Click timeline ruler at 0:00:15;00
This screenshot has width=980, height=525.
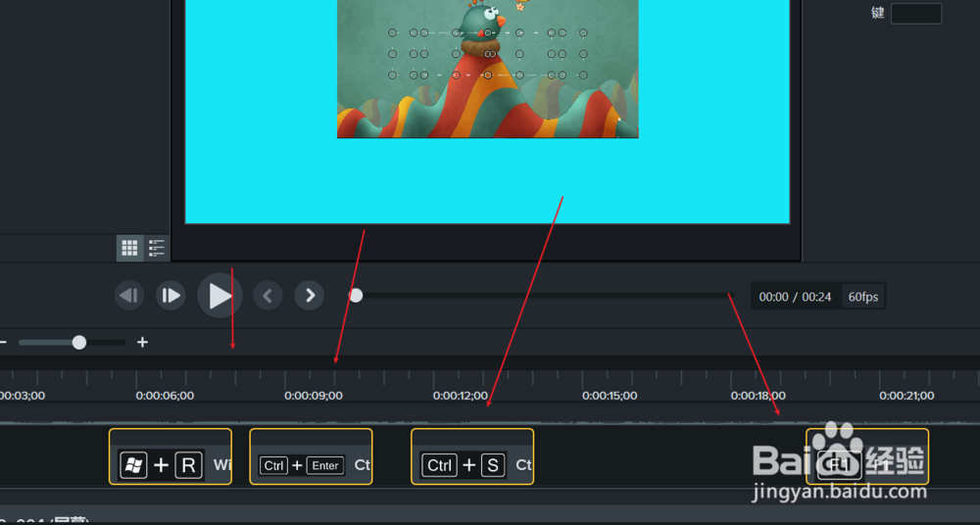(610, 396)
